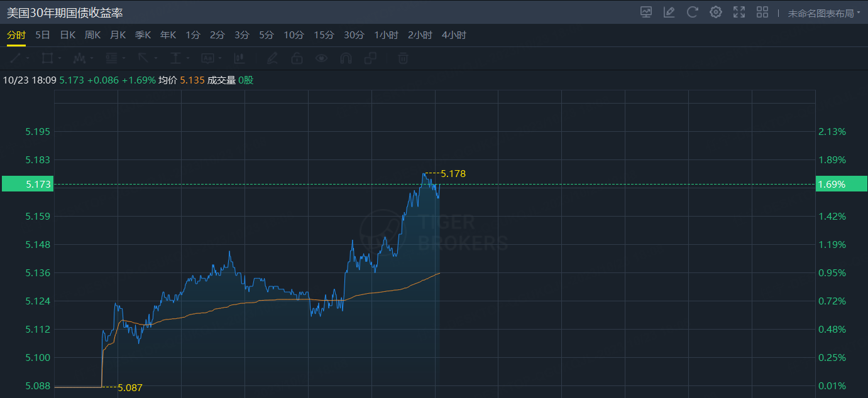868x398 pixels.
Task: Choose the 15分 interval
Action: (x=324, y=35)
